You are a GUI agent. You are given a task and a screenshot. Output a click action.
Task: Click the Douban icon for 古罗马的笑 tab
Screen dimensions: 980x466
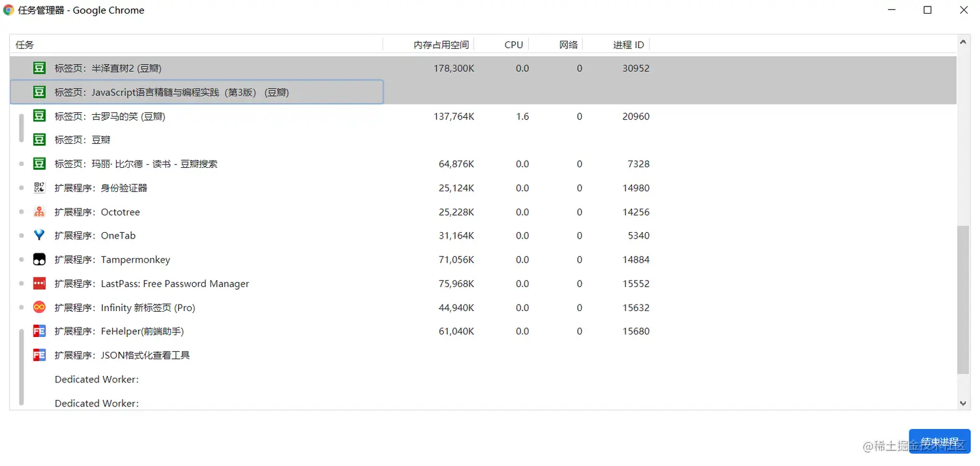[40, 116]
